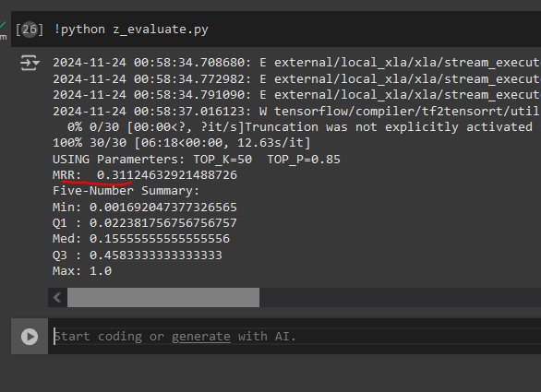Viewport: 541px width, 392px height.
Task: Click the output scrollbar's left arrow
Action: 57,297
